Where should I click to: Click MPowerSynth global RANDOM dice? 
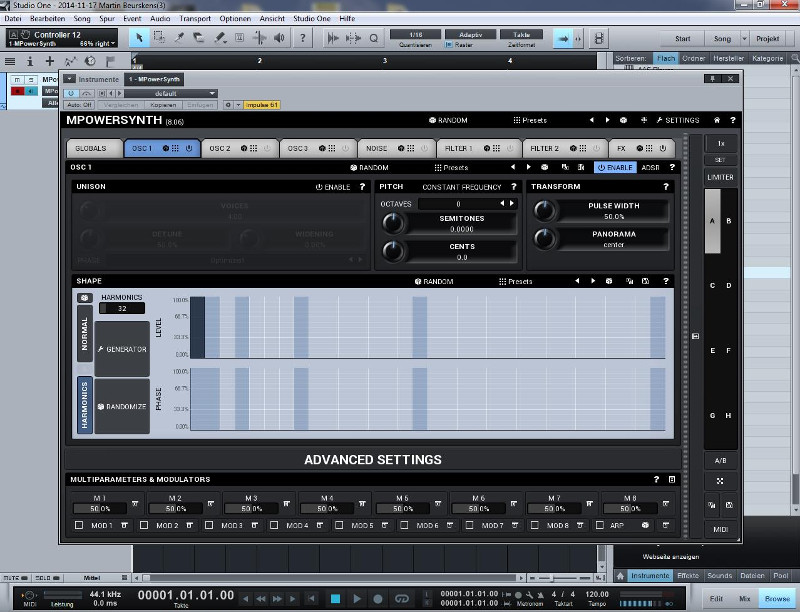tap(448, 120)
